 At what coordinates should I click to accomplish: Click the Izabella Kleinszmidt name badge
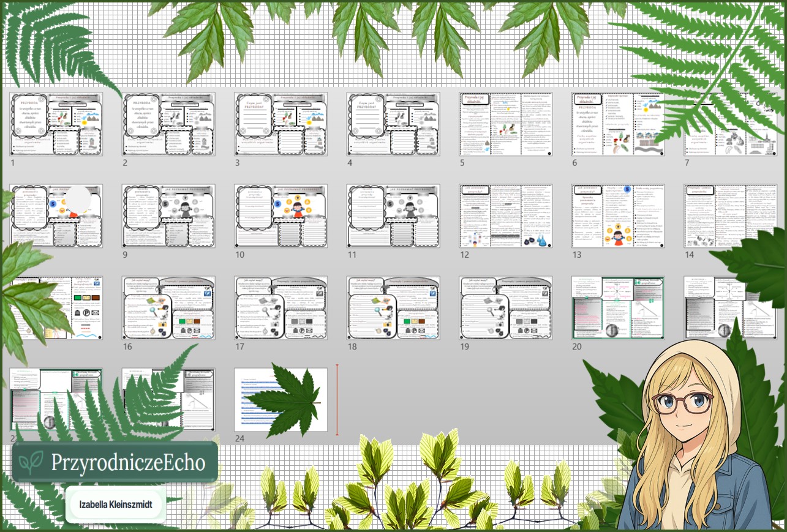[116, 506]
